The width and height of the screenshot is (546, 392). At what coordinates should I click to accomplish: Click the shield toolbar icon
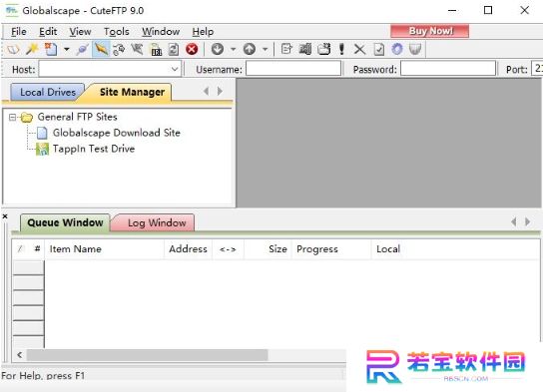point(415,49)
